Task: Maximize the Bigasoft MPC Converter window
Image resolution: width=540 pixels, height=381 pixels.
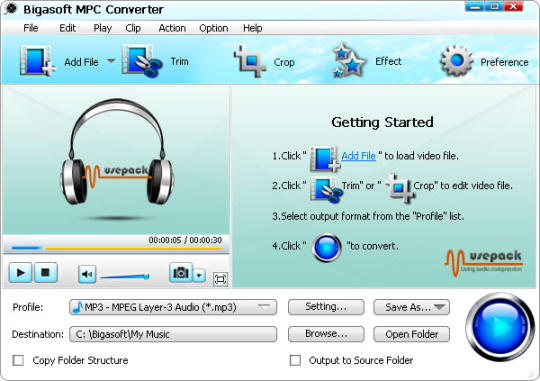Action: [494, 7]
